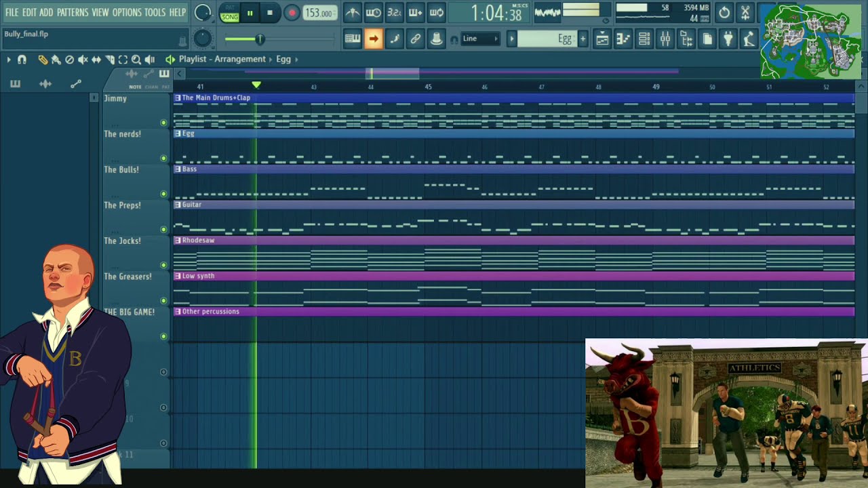Open the Piano roll view icon
This screenshot has width=868, height=488.
[x=623, y=39]
